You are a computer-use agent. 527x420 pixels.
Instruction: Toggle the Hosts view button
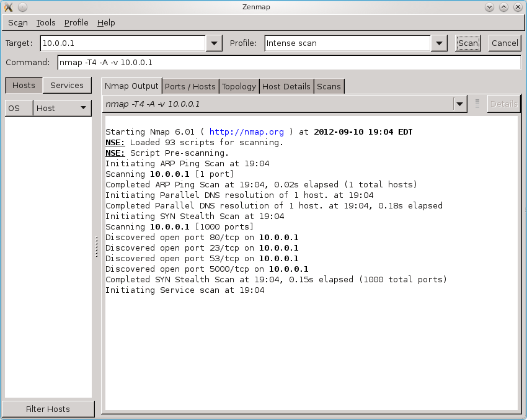click(x=24, y=86)
